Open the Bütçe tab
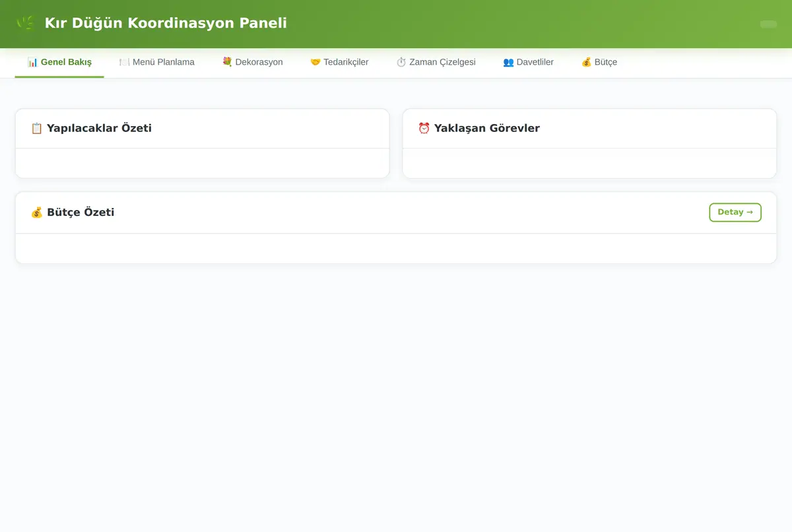792x532 pixels. pyautogui.click(x=599, y=62)
